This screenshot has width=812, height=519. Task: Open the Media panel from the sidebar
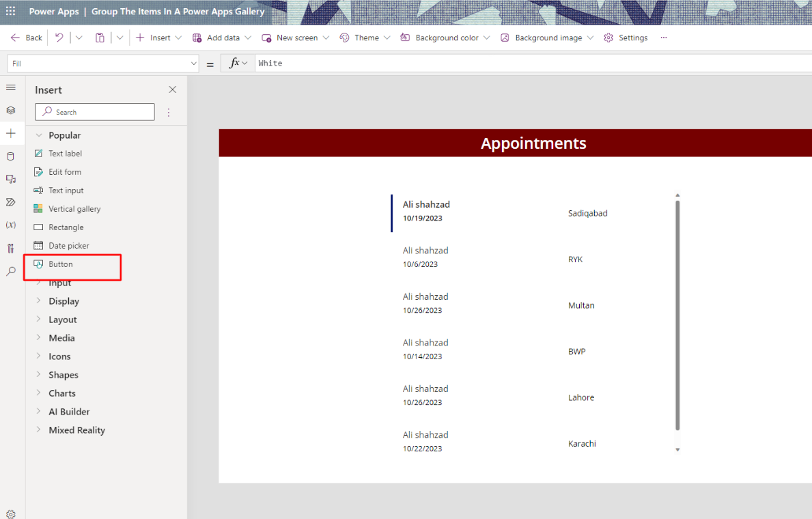11,179
